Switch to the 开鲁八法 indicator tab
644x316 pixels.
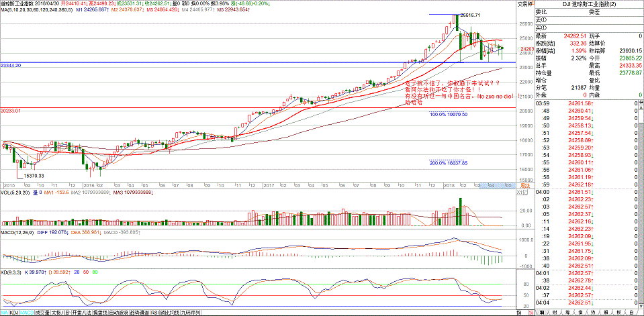coord(82,313)
